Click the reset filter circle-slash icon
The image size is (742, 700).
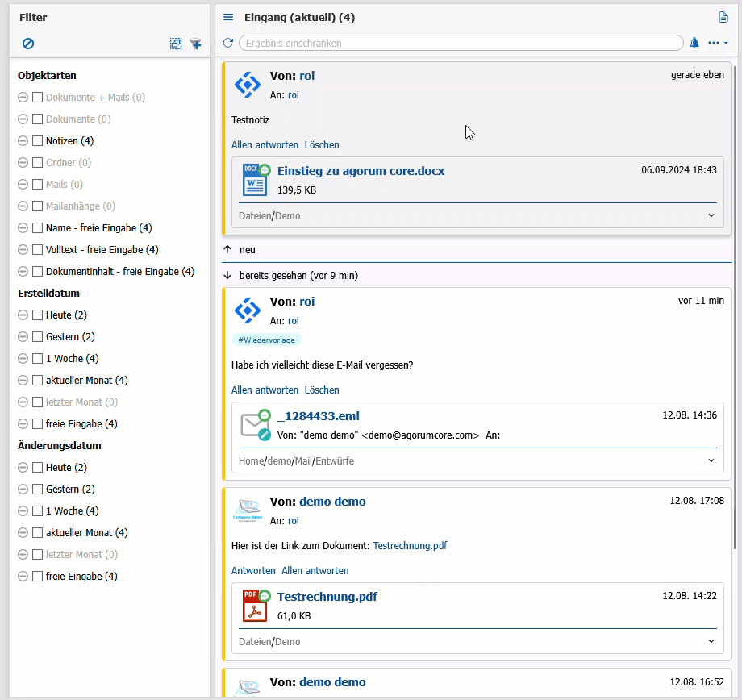(28, 44)
